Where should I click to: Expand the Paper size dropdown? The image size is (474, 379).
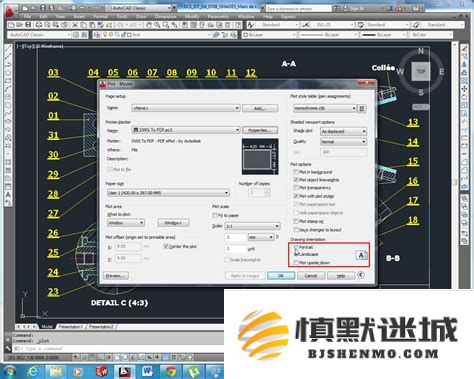[x=168, y=193]
